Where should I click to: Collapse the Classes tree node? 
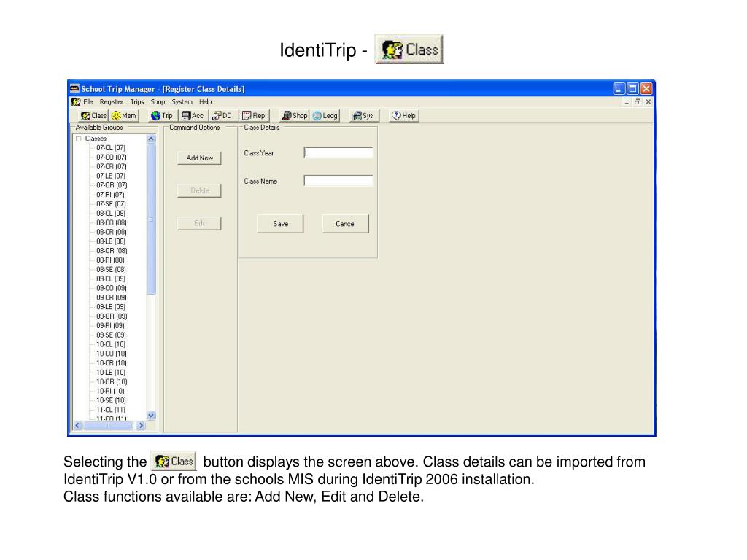click(x=79, y=139)
